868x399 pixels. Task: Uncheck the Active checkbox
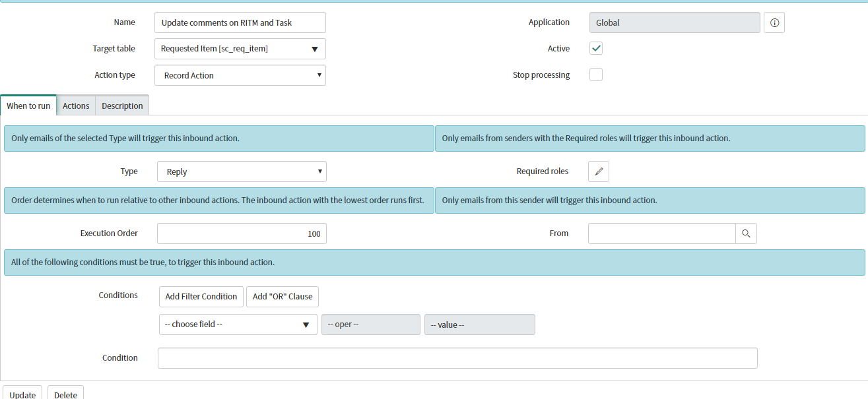596,48
